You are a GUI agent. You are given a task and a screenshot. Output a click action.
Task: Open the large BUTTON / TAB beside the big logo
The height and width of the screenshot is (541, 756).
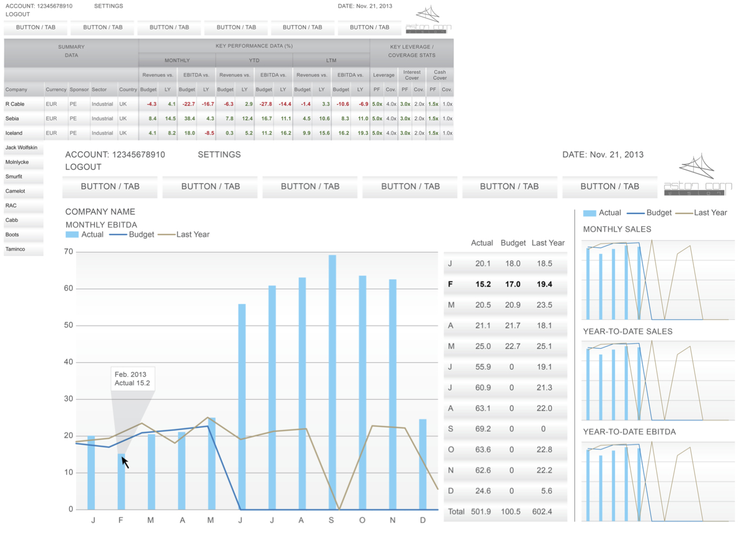tap(610, 186)
